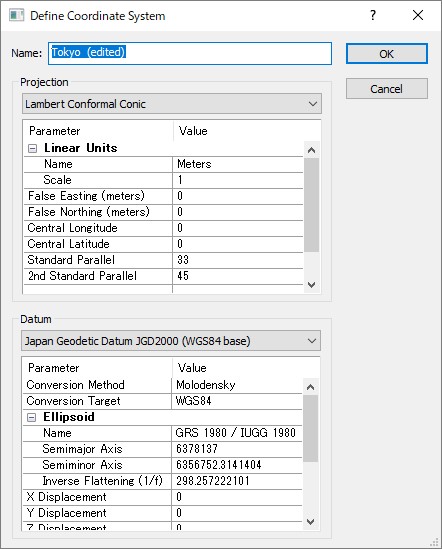Select the Y Displacement value cell
This screenshot has height=549, width=442.
click(237, 513)
